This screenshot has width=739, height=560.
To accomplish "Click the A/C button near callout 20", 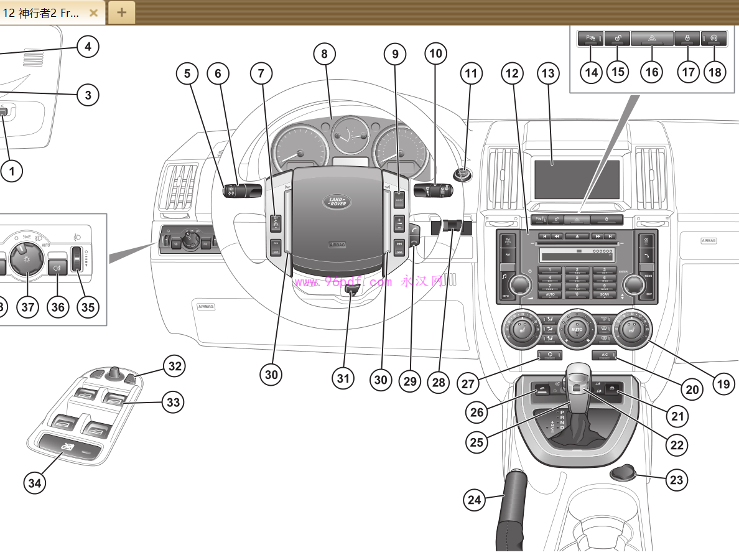I will 604,355.
